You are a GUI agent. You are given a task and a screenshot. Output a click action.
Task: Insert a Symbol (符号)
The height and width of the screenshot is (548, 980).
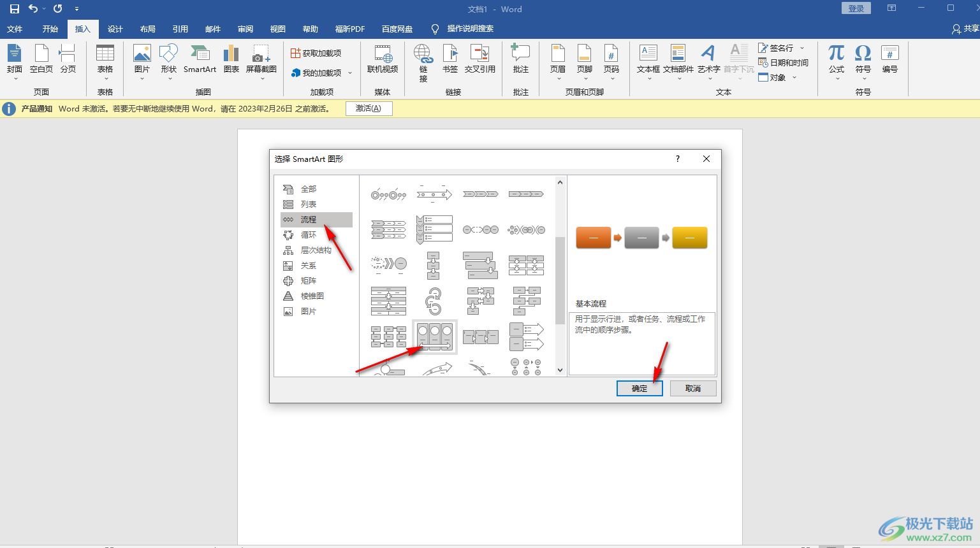point(863,62)
